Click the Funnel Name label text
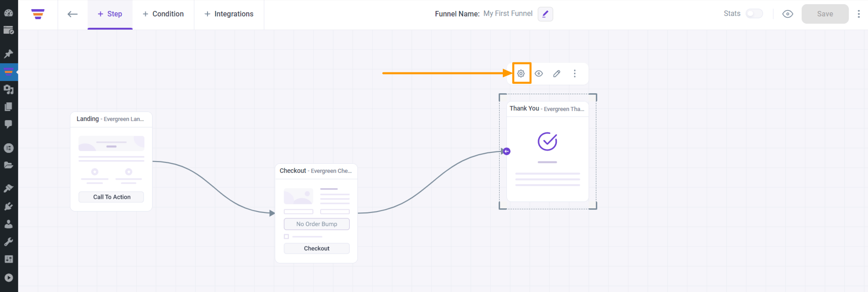 point(457,14)
